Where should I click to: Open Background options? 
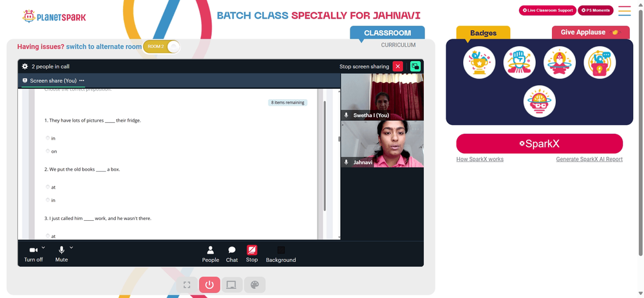pos(281,254)
